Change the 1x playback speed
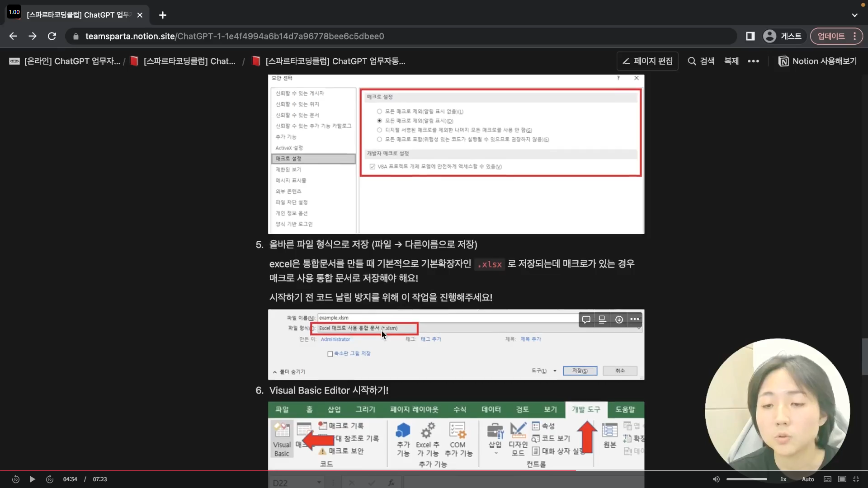The image size is (868, 488). click(x=783, y=479)
